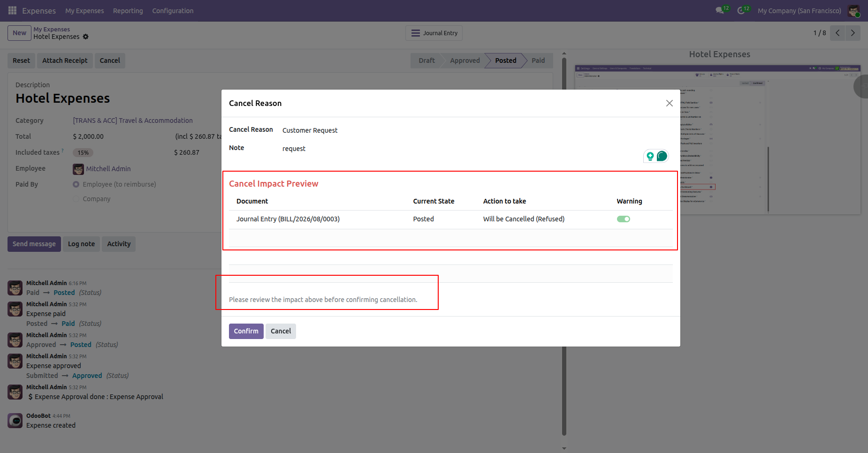Open the Journal Entry smart button
Viewport: 868px width, 453px height.
pyautogui.click(x=434, y=33)
